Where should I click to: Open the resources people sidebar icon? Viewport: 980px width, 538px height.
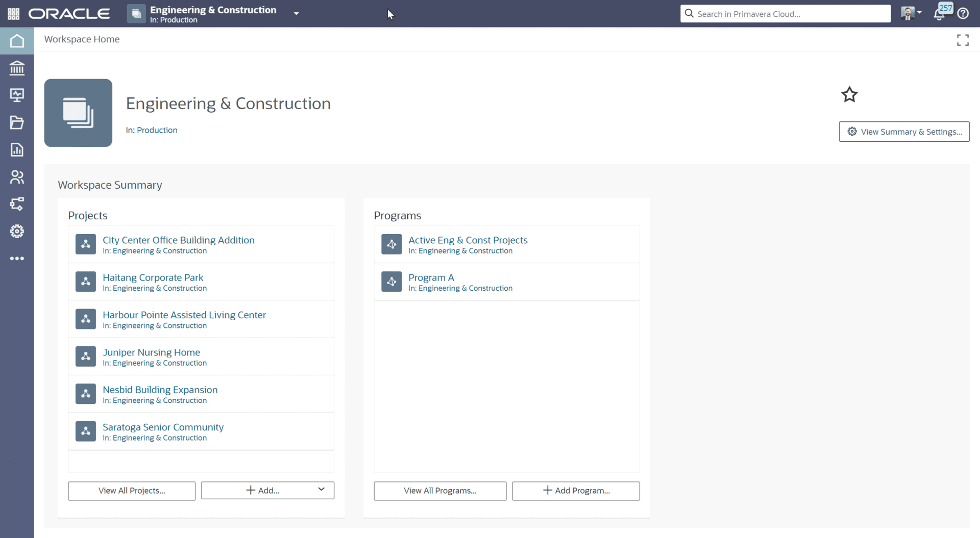17,177
